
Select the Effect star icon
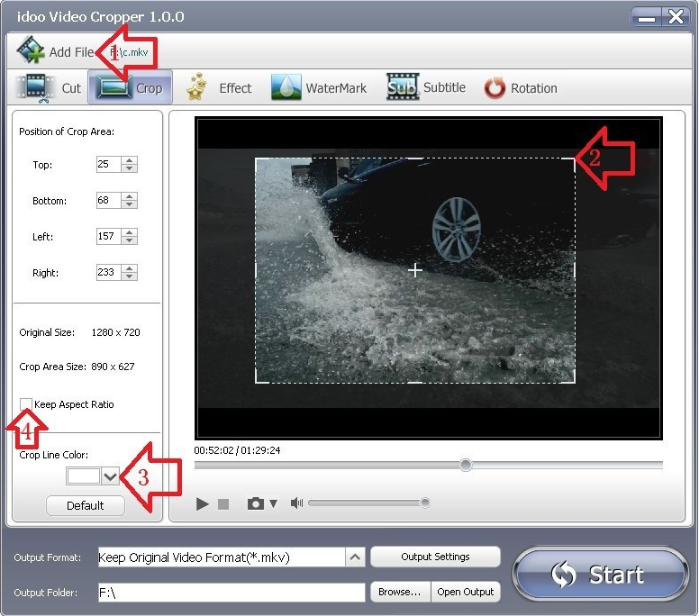198,88
